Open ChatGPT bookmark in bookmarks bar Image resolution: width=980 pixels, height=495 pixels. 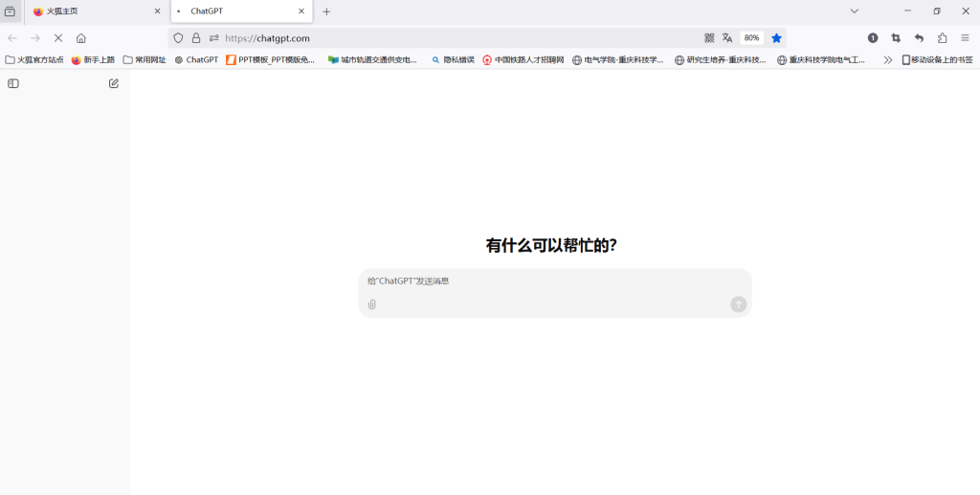coord(196,60)
